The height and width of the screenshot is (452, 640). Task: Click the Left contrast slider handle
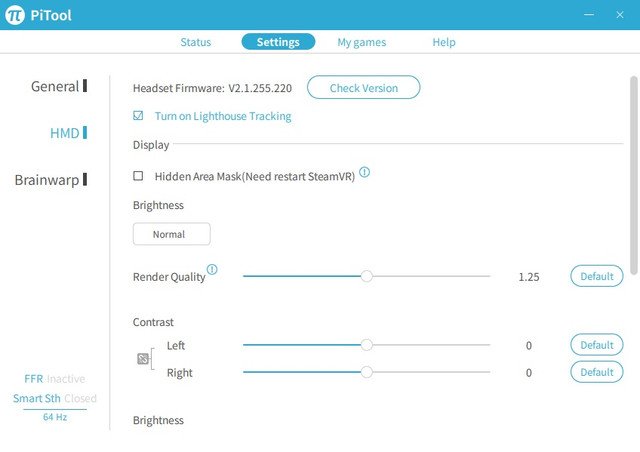click(x=367, y=345)
